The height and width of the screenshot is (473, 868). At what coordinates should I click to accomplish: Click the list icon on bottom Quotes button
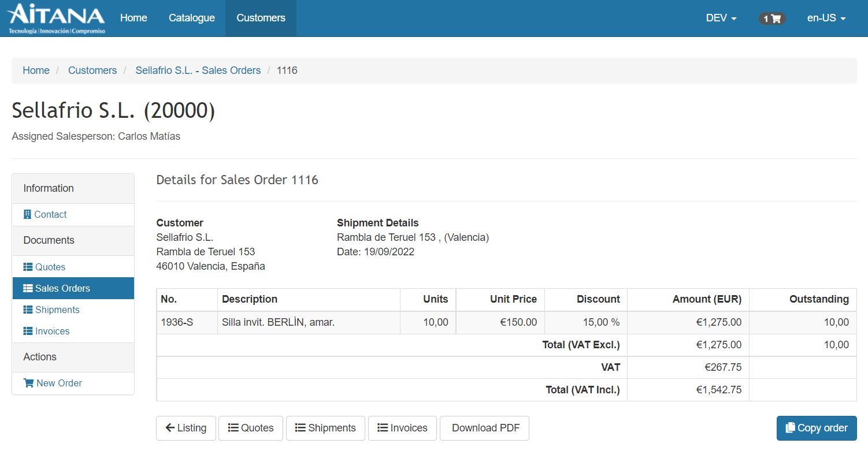233,428
